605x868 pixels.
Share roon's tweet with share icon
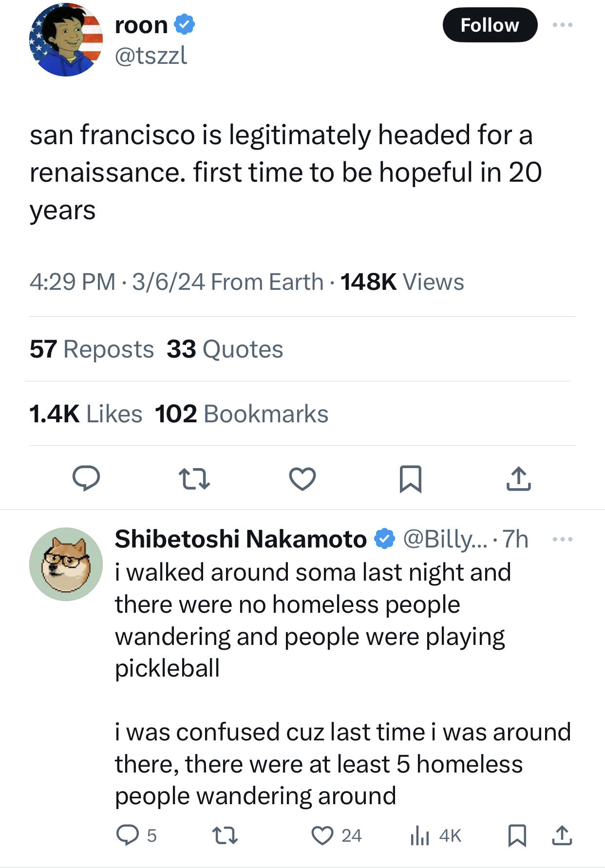pos(518,478)
